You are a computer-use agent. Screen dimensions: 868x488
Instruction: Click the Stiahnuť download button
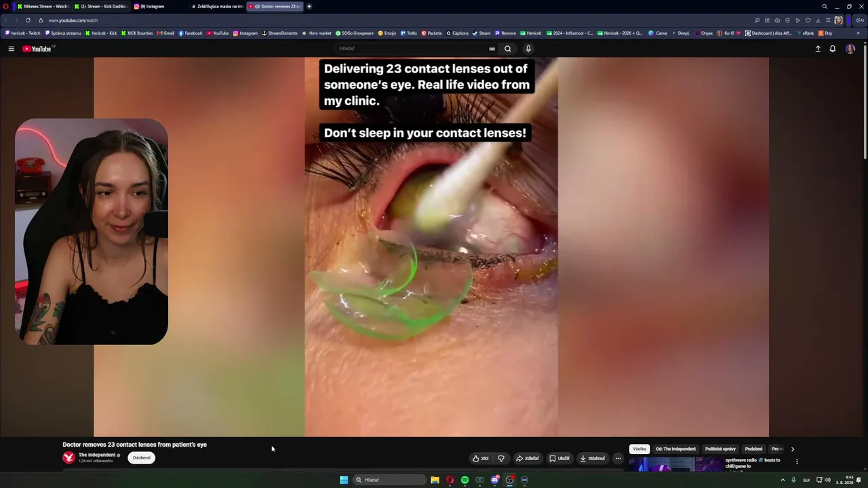point(593,458)
